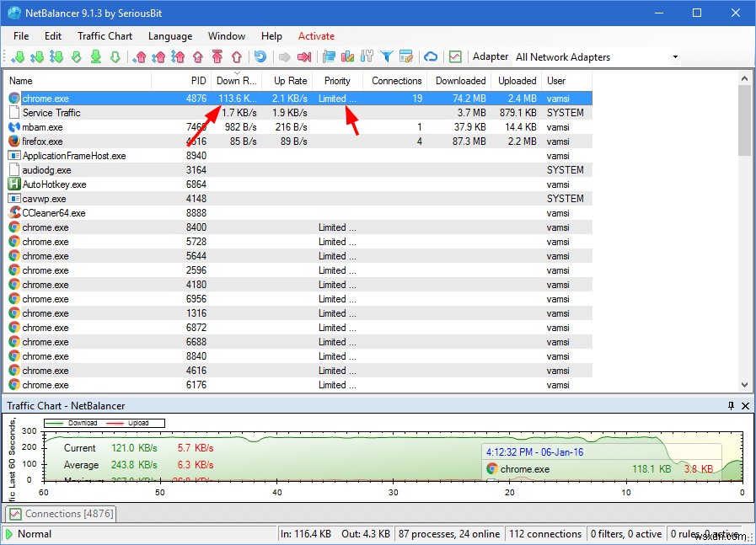Click the chrome.exe icon in the process list
This screenshot has height=545, width=756.
coord(13,98)
